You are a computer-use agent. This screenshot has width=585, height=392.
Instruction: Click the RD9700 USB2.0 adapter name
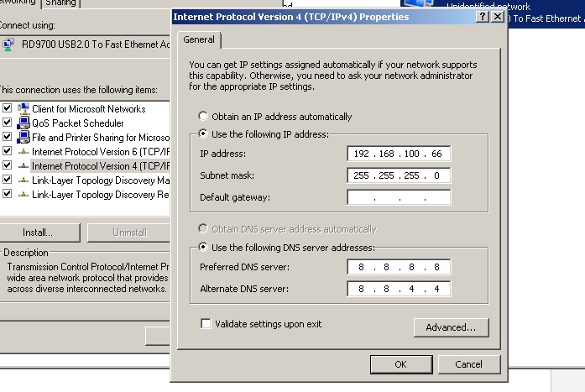[96, 44]
